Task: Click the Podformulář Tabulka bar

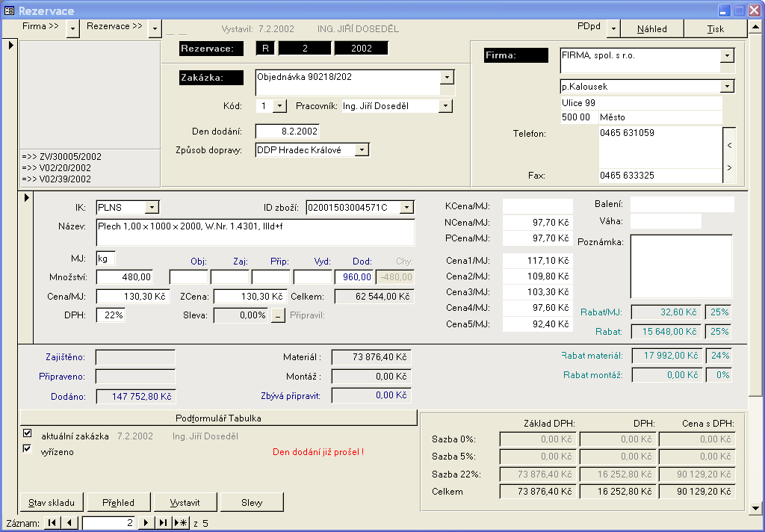Action: tap(217, 417)
